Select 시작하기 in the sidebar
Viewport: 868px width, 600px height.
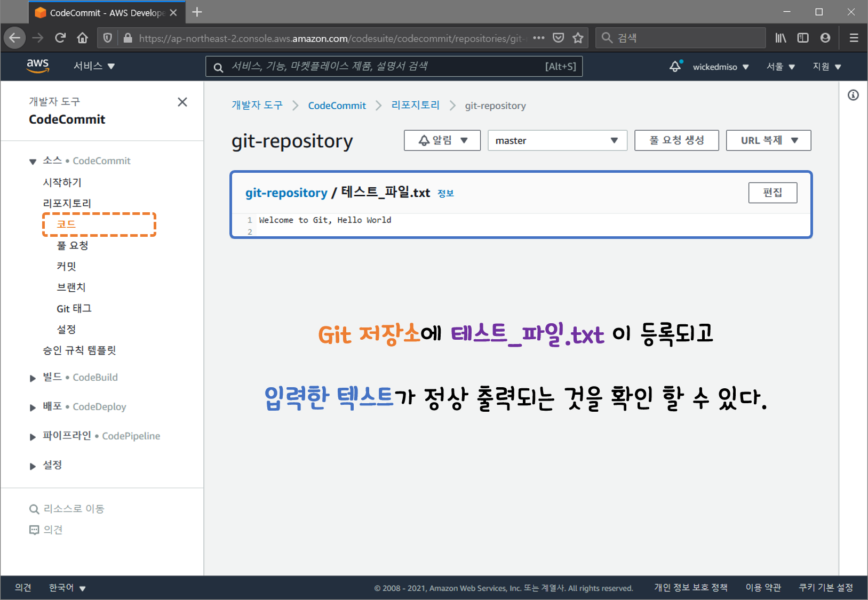point(62,182)
